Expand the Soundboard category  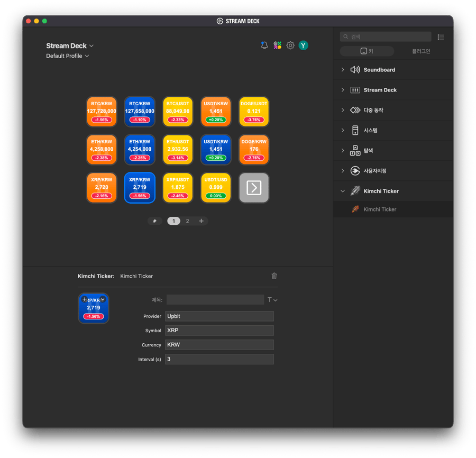click(x=343, y=70)
